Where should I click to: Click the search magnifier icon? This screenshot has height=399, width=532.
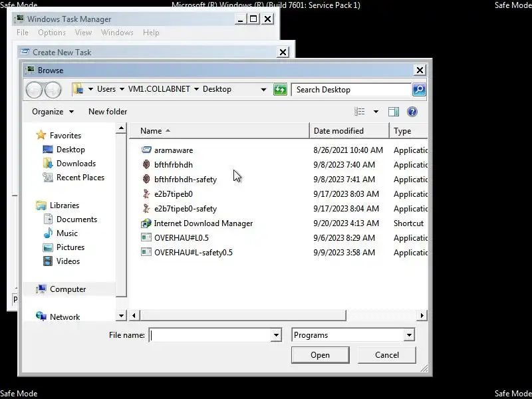point(420,90)
